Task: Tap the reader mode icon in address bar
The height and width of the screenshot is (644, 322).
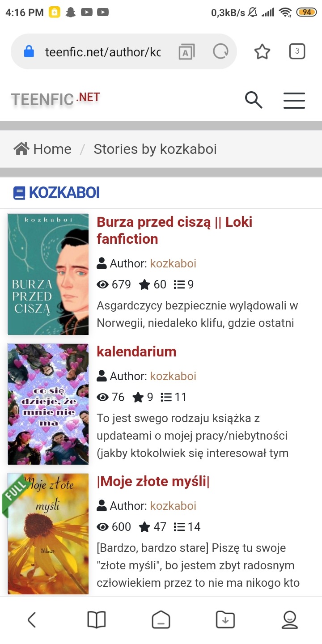Action: coord(186,52)
